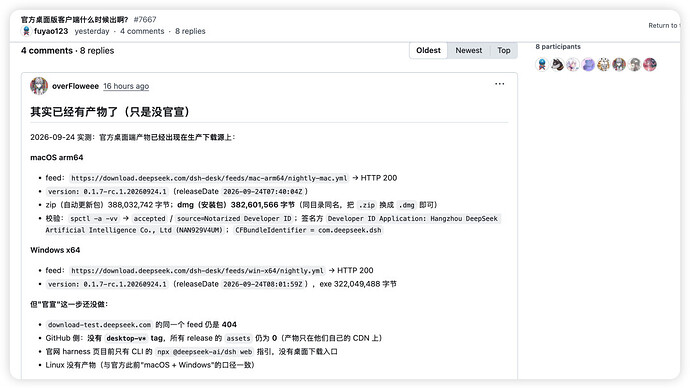Image resolution: width=690 pixels, height=388 pixels.
Task: Click the '16 hours ago' timestamp link
Action: coord(126,86)
